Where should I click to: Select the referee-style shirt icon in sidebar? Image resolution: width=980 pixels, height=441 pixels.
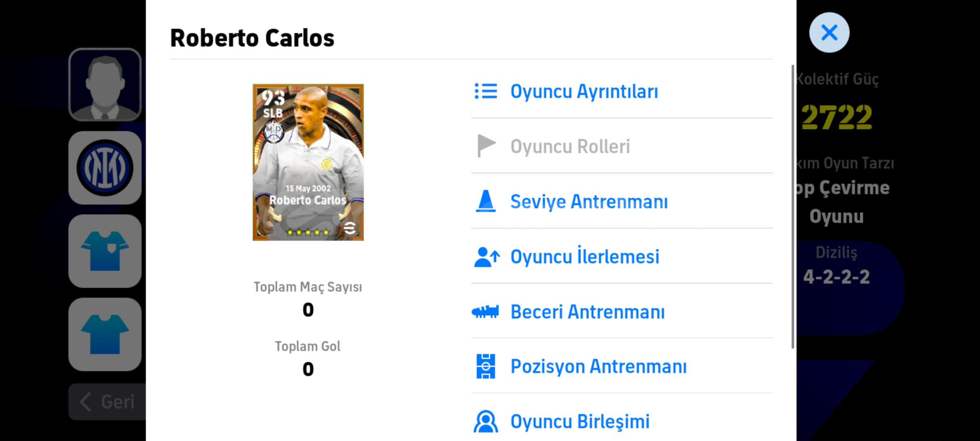point(105,251)
